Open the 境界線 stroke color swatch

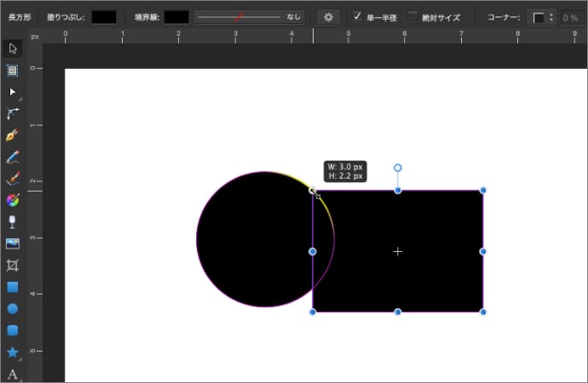click(176, 17)
